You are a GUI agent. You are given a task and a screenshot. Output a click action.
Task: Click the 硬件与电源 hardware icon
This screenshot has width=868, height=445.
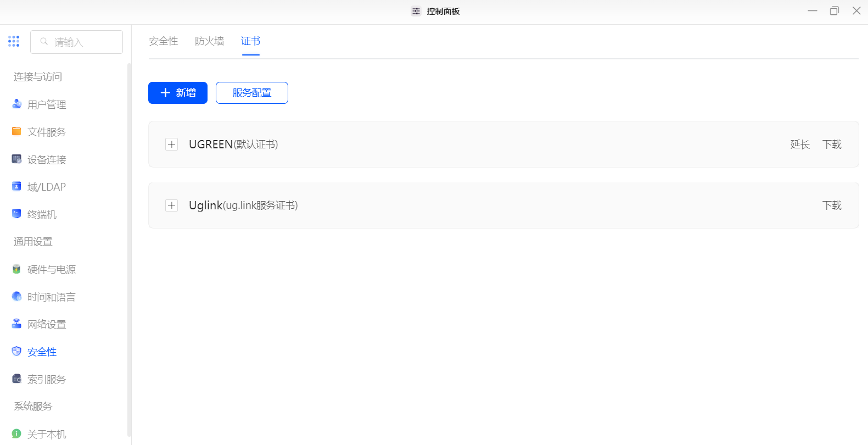click(16, 269)
